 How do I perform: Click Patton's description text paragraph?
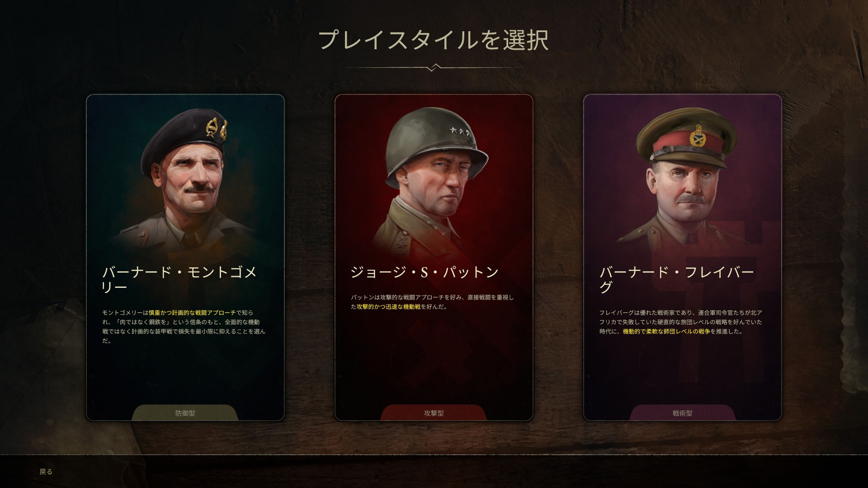click(432, 302)
